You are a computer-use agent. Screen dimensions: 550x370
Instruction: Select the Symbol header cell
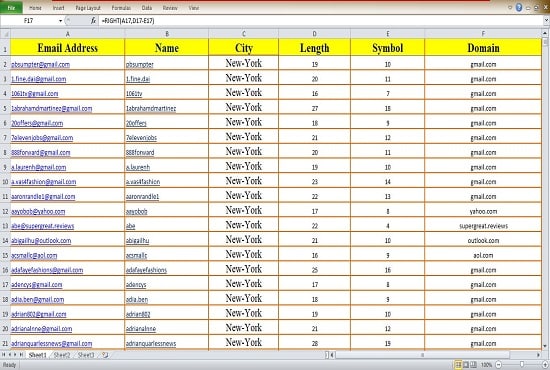point(388,48)
